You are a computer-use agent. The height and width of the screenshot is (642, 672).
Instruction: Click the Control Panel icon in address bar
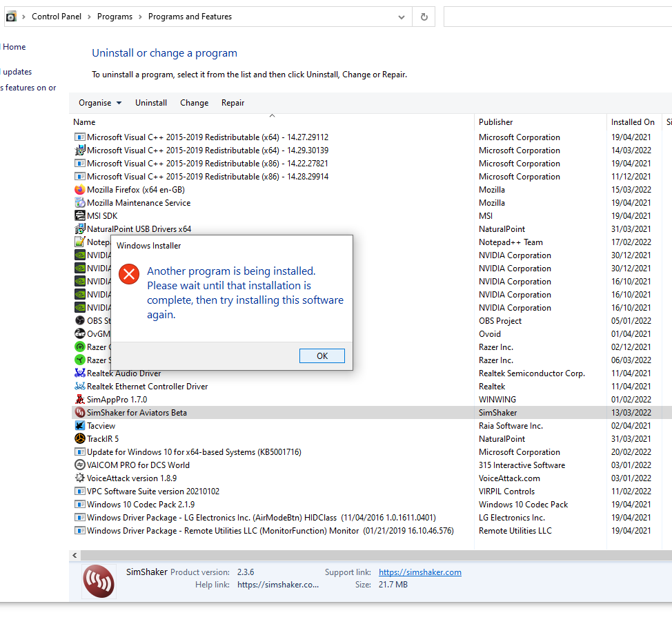tap(11, 17)
